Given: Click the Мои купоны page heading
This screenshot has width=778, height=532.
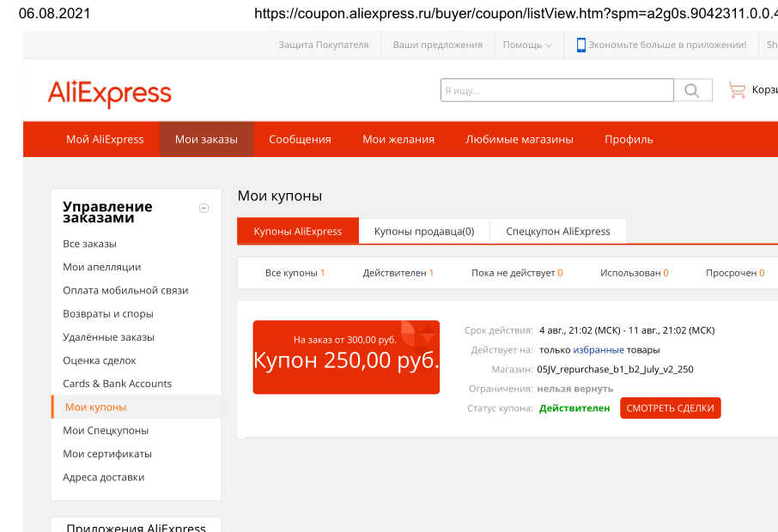Looking at the screenshot, I should pos(280,196).
